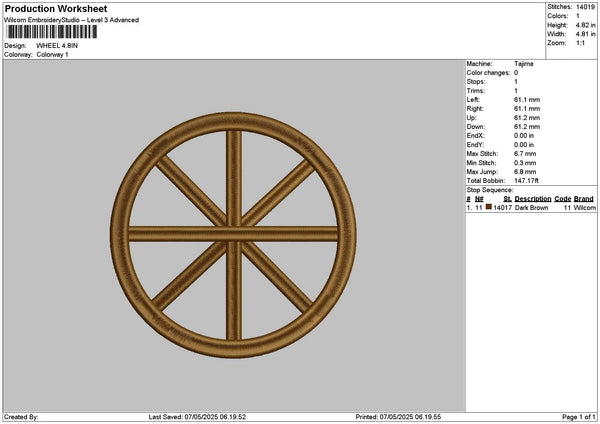
Task: Click the Colorway 1 label
Action: (52, 54)
